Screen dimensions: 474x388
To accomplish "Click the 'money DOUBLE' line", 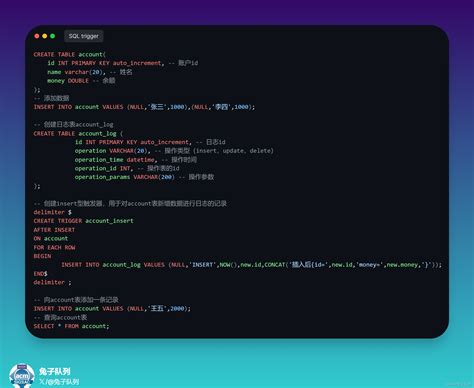I will pos(81,81).
